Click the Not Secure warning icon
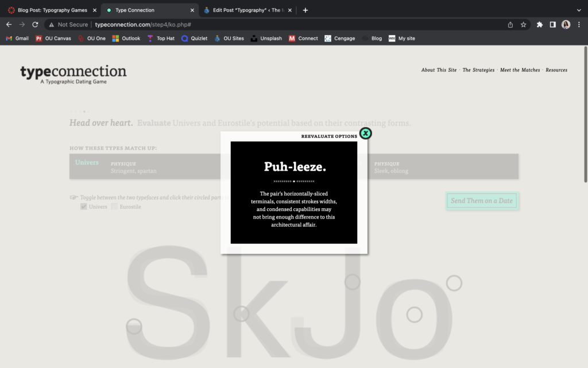Viewport: 588px width, 368px height. coord(51,24)
